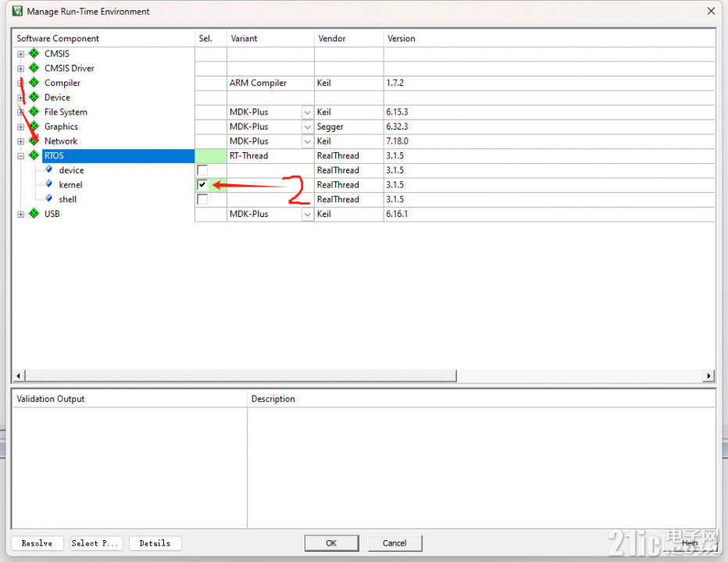
Task: Click version 6.16.1 cell
Action: coord(549,214)
